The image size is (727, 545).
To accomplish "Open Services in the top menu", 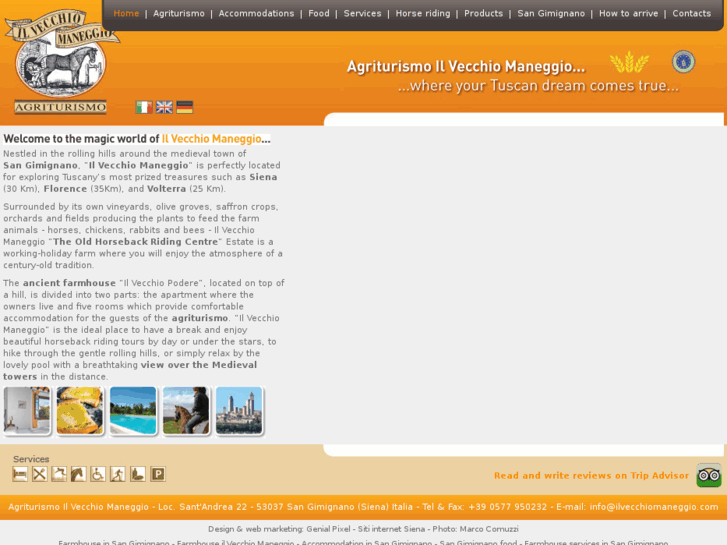I will (x=362, y=13).
